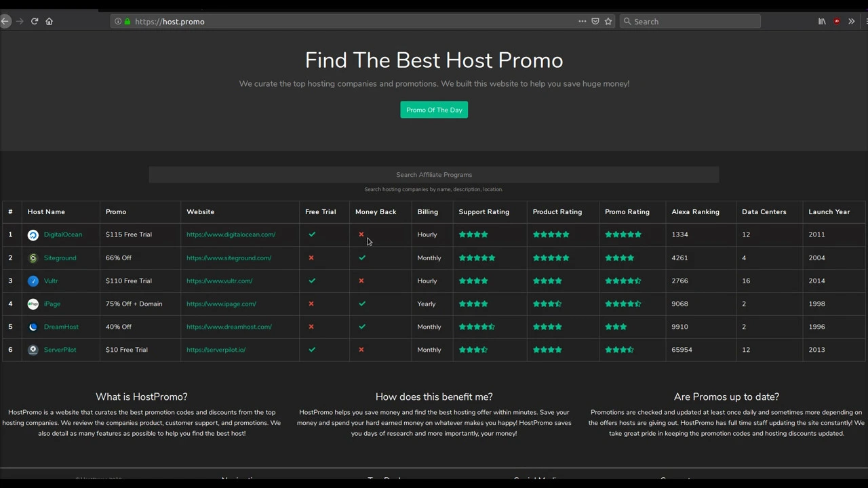Click Siteground's product rating stars
Viewport: 868px width, 488px height.
[551, 258]
